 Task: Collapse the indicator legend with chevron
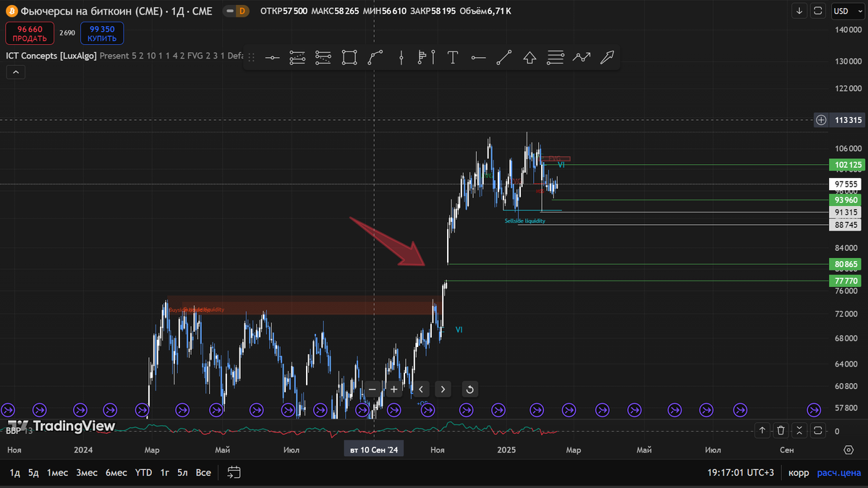(x=16, y=72)
